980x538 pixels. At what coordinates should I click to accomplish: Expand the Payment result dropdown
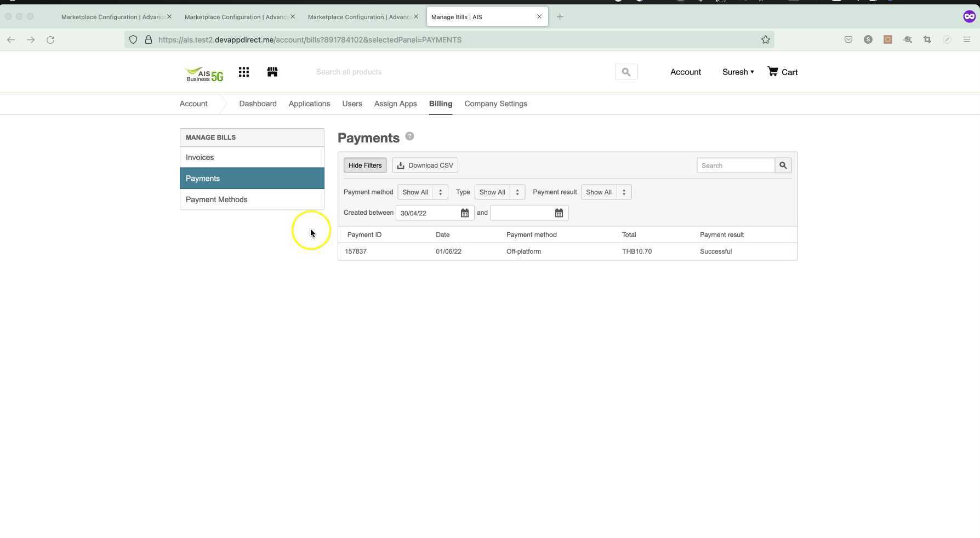(606, 192)
